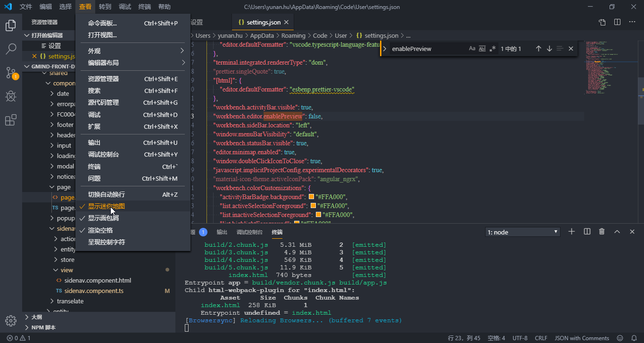Open the Source Control view

click(10, 73)
